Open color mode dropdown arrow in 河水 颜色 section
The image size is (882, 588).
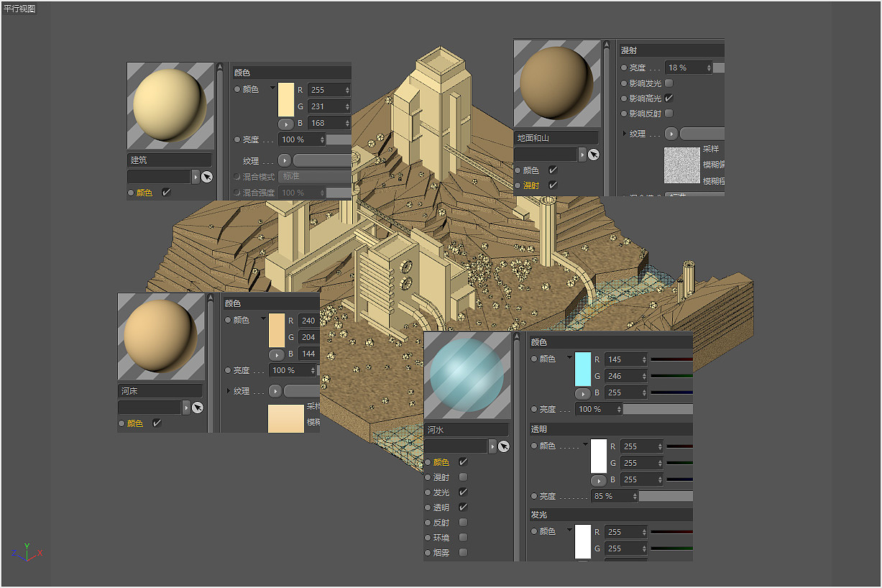pos(570,358)
